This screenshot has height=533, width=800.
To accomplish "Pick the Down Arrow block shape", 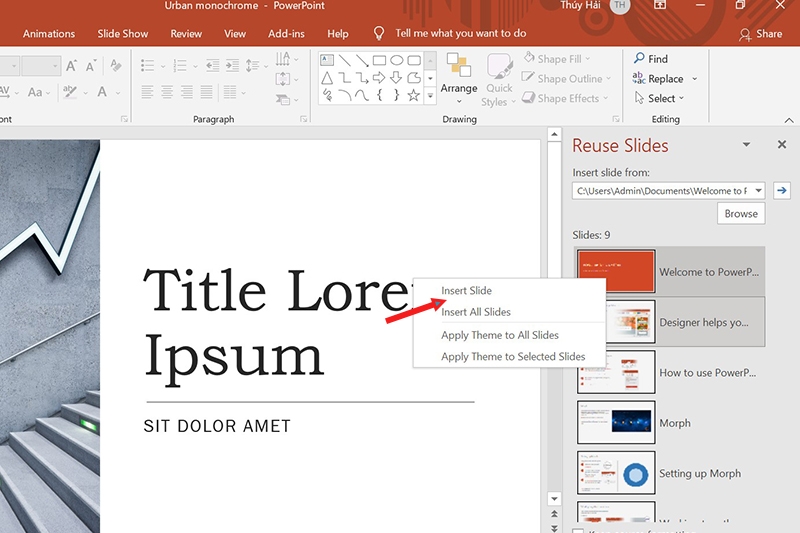I will tap(396, 78).
